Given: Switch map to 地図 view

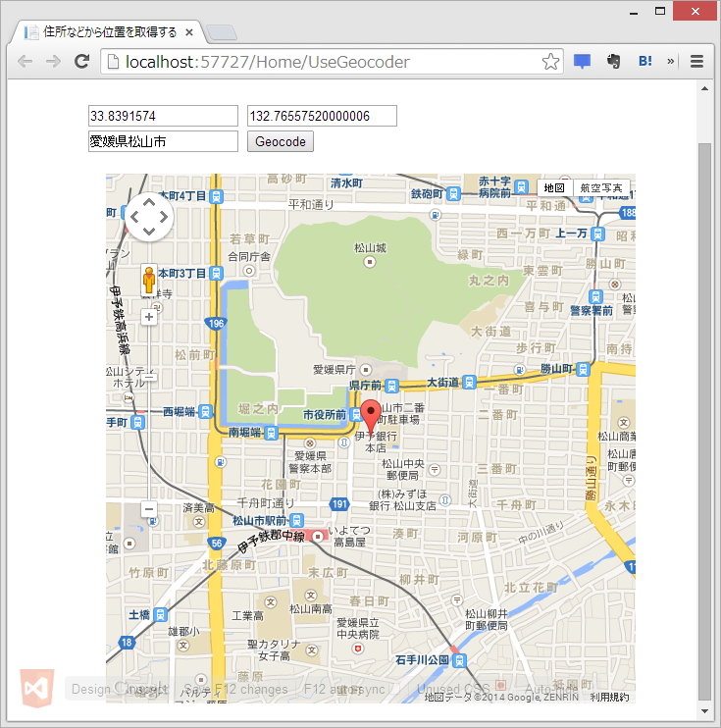Looking at the screenshot, I should pos(554,187).
